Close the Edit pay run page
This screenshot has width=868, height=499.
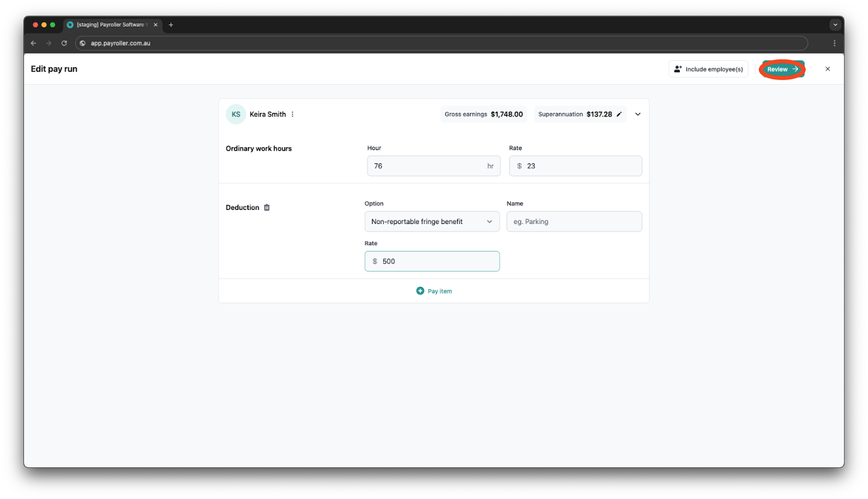tap(827, 69)
